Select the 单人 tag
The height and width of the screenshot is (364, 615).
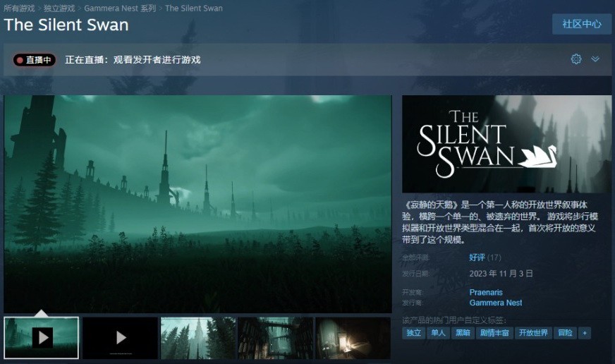[438, 333]
